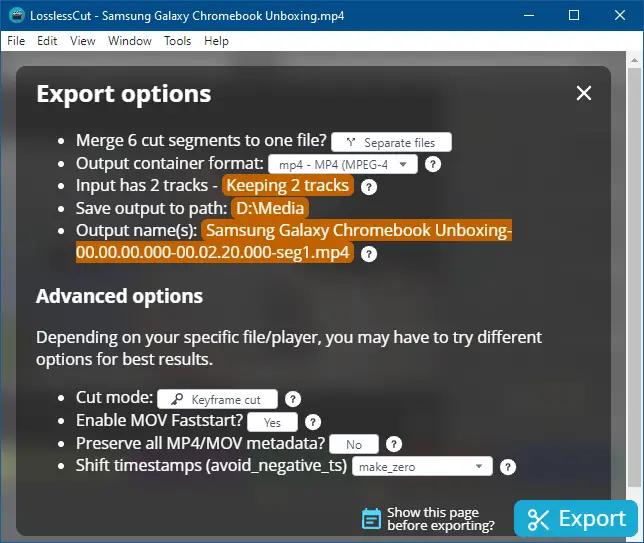Click help icon next to output container format

[x=433, y=164]
